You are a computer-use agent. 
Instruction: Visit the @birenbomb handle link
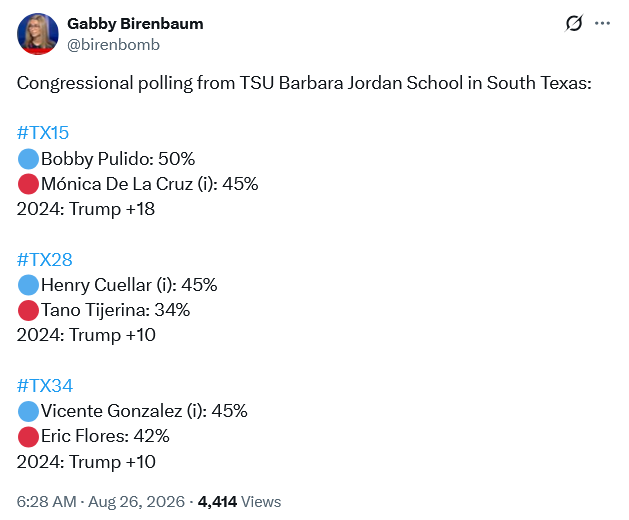click(114, 45)
